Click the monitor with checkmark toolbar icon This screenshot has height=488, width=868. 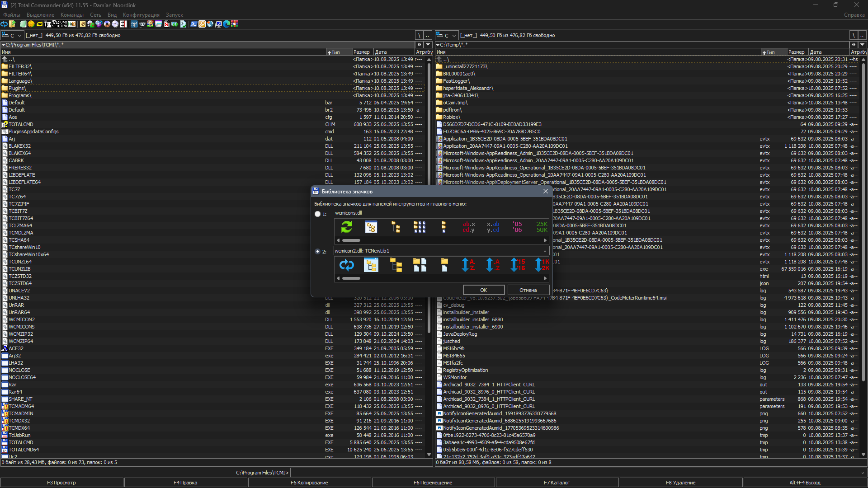point(218,24)
